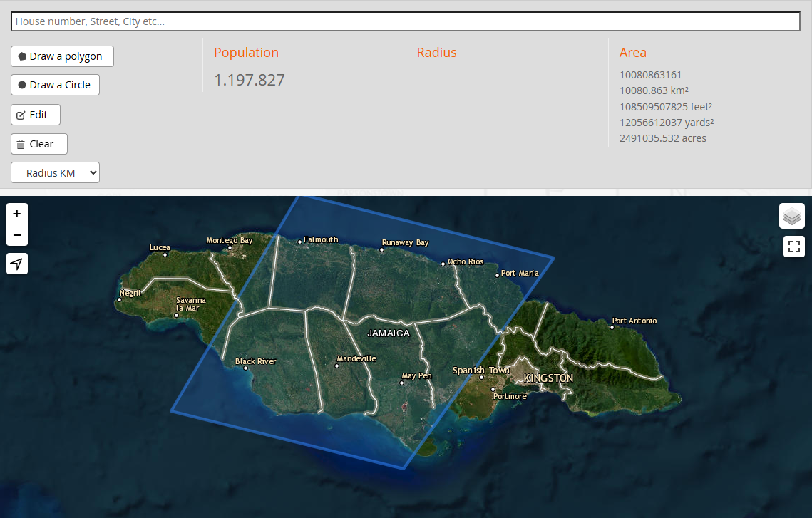Select the population value 1.197.827
This screenshot has width=812, height=518.
[249, 80]
